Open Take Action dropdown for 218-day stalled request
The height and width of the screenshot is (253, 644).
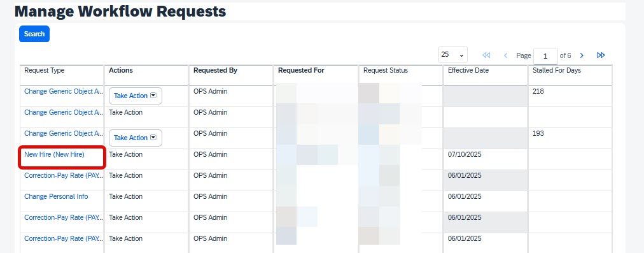[135, 96]
